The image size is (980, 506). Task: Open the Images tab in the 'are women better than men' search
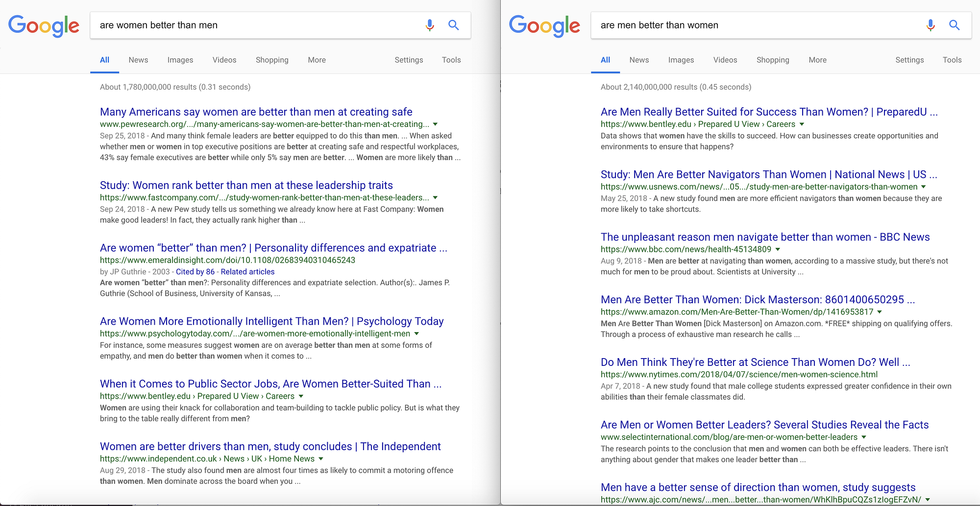180,60
